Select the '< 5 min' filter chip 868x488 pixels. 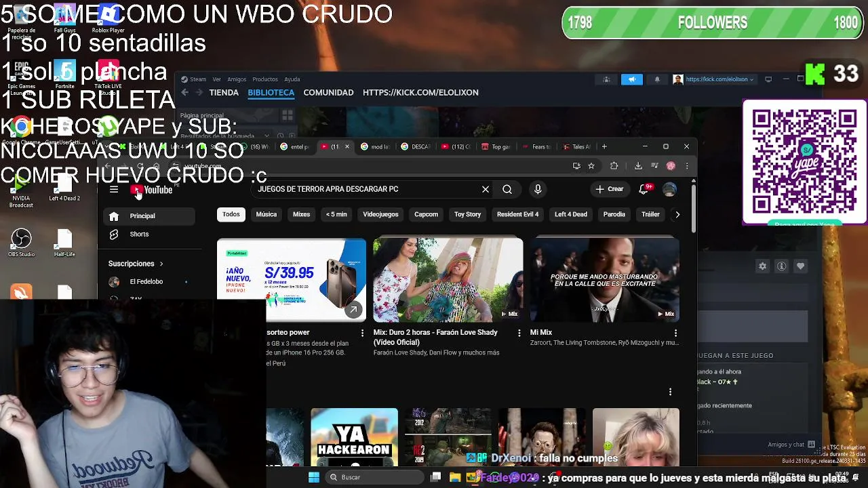336,214
